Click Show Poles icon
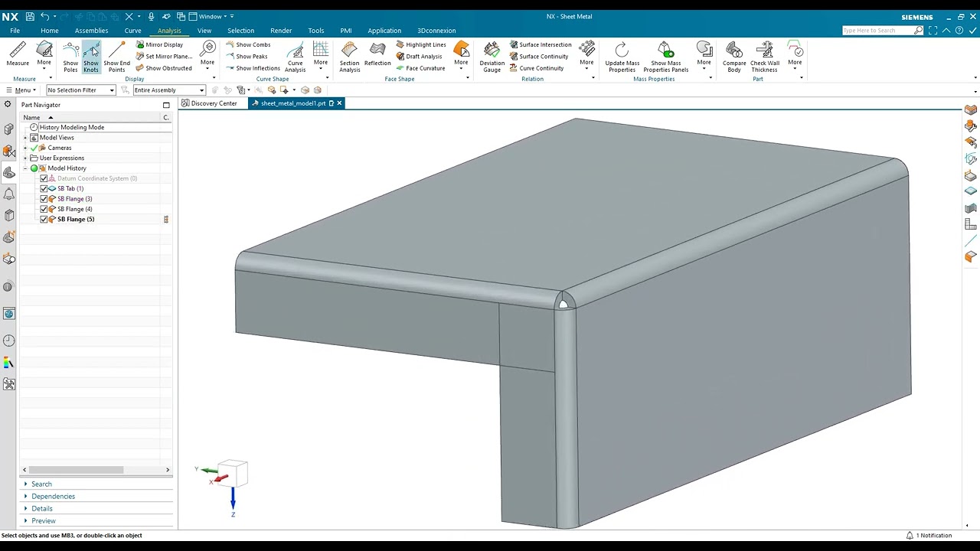Screen dimensions: 980x551 coord(70,57)
